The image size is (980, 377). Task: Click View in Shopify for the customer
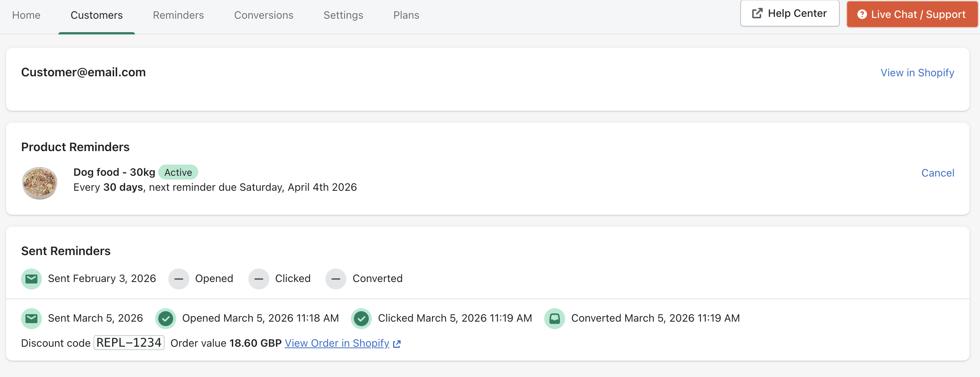917,73
